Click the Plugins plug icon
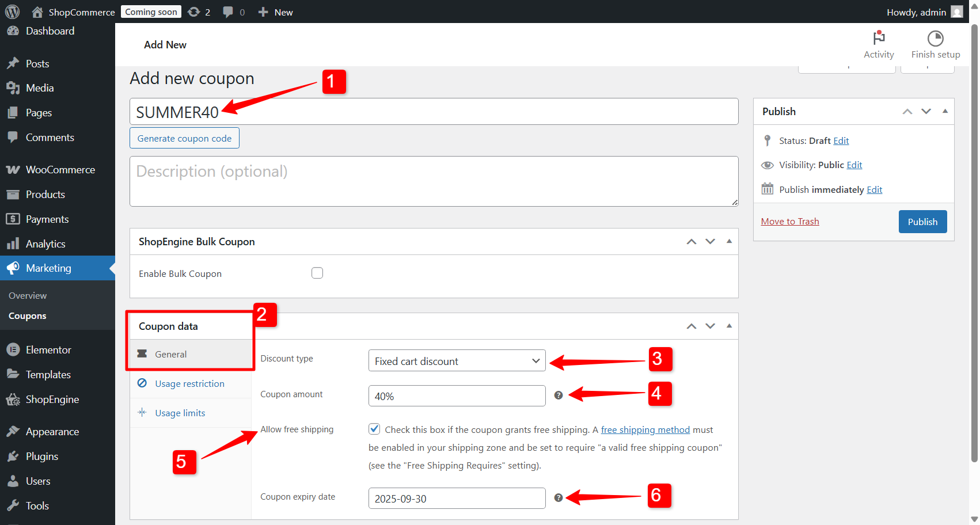Screen dimensions: 980x525 point(13,456)
